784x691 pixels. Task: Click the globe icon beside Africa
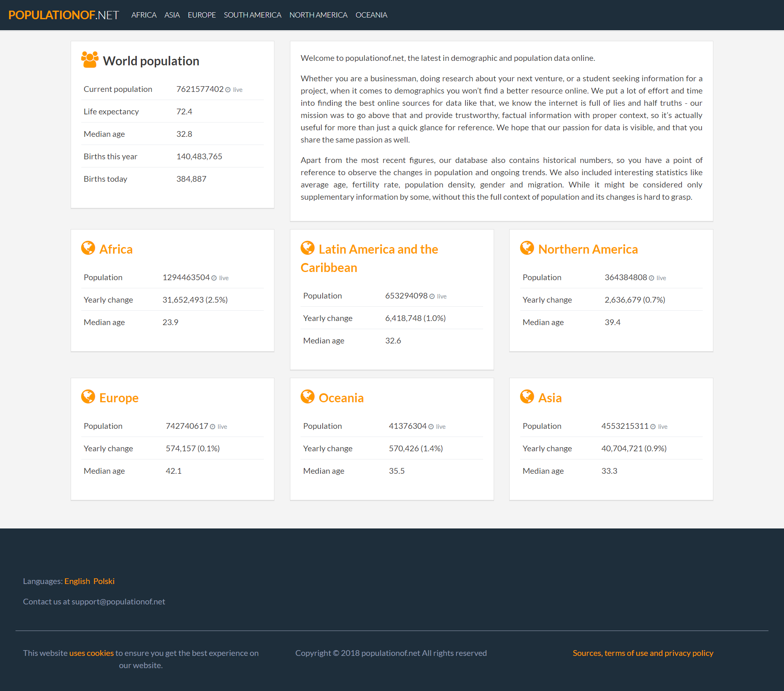click(x=88, y=248)
